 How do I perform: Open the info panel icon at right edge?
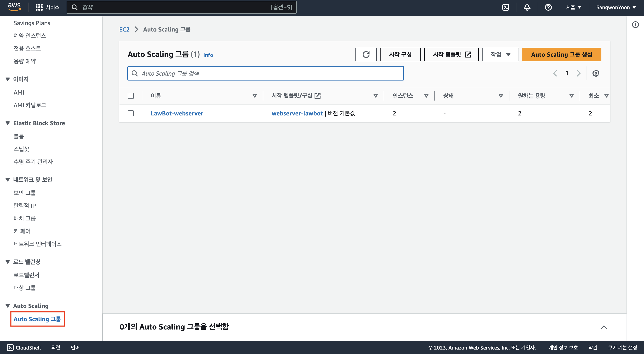[x=635, y=25]
